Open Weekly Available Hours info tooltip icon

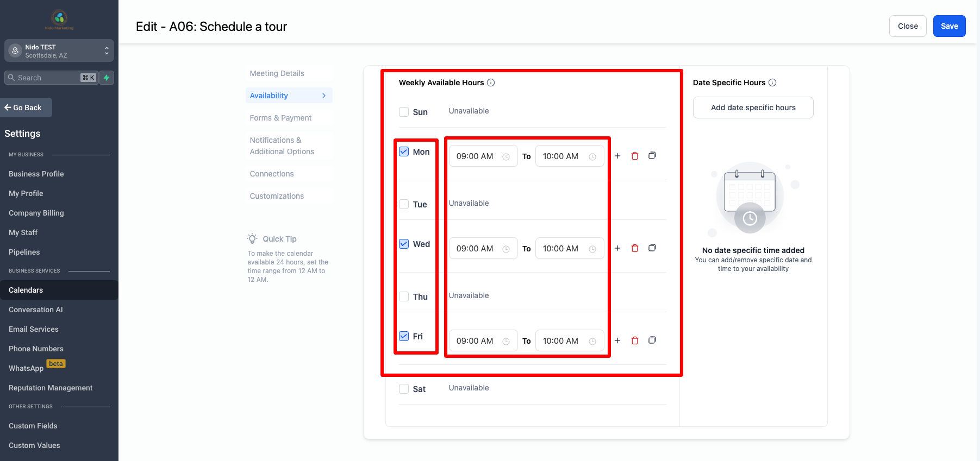click(491, 83)
